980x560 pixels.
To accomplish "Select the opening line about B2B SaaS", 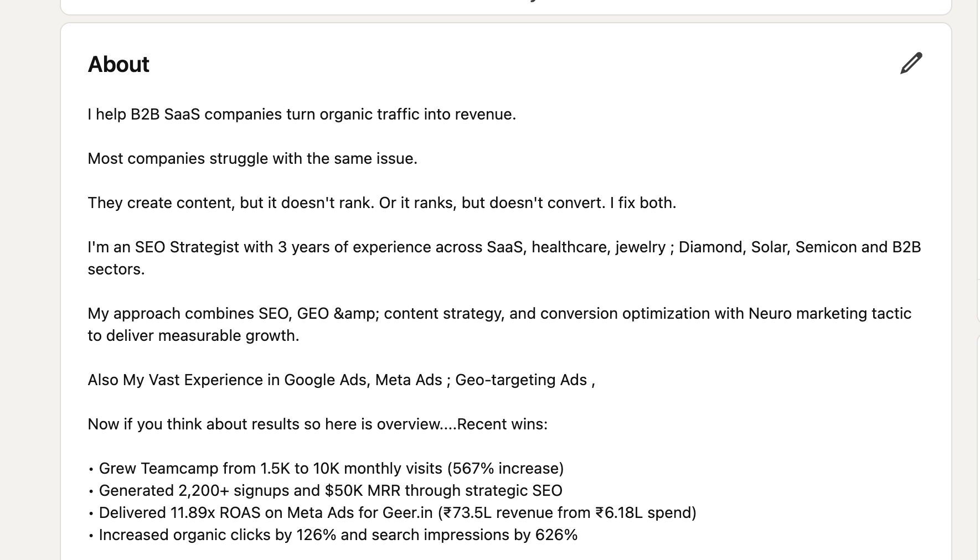I will point(302,115).
